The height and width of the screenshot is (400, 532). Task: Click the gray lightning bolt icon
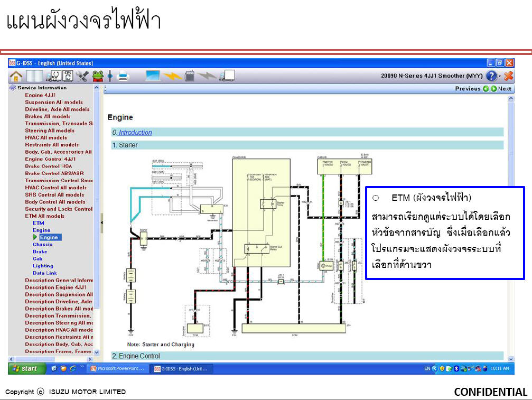207,76
